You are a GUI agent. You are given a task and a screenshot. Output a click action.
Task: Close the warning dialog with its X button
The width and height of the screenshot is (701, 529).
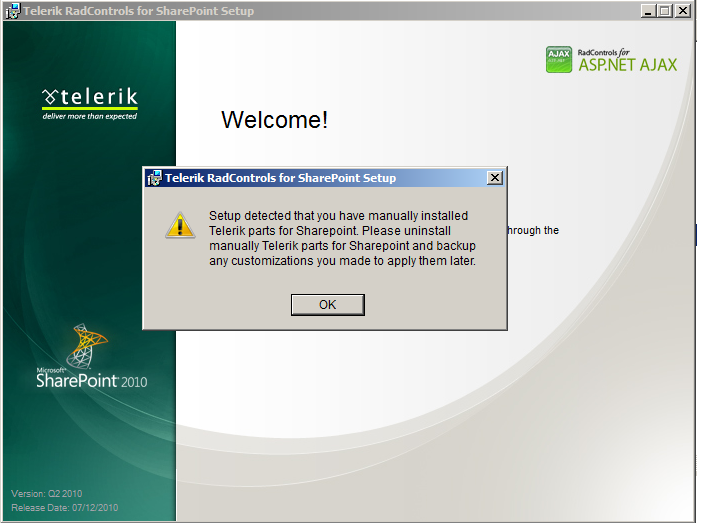point(494,178)
